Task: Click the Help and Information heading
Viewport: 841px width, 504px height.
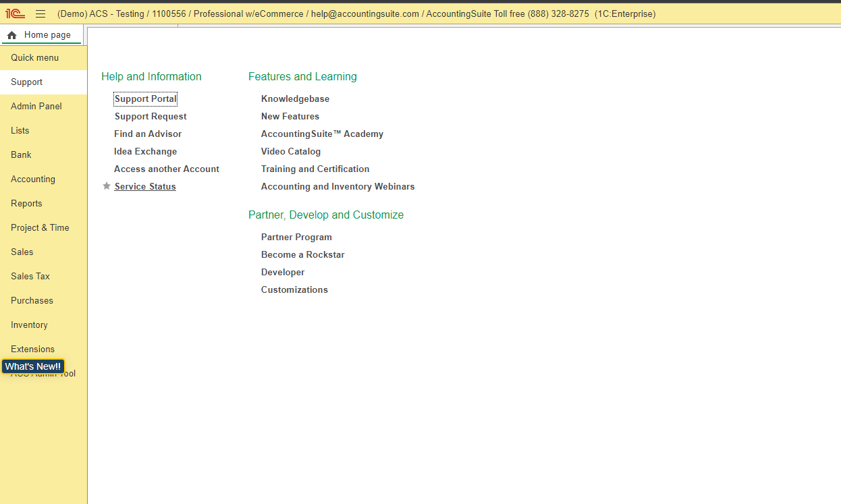Action: point(151,77)
